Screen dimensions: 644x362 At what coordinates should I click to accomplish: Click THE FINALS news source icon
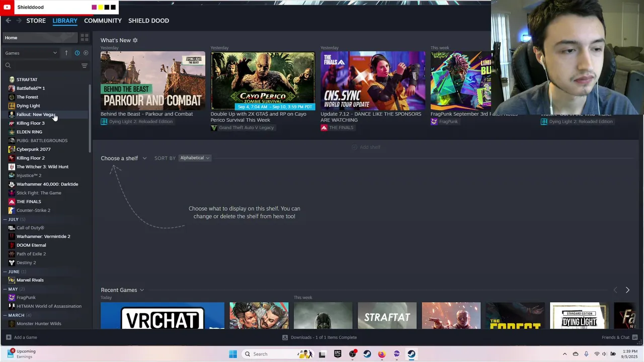[324, 128]
